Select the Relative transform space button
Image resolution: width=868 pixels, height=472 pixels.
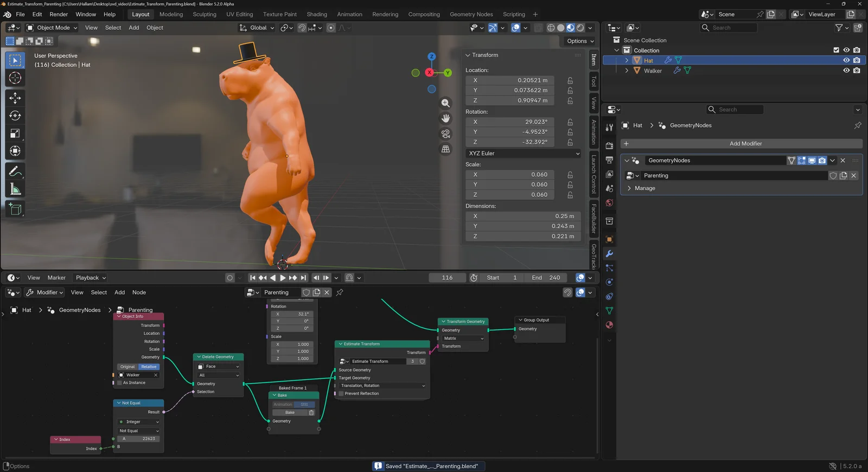149,367
